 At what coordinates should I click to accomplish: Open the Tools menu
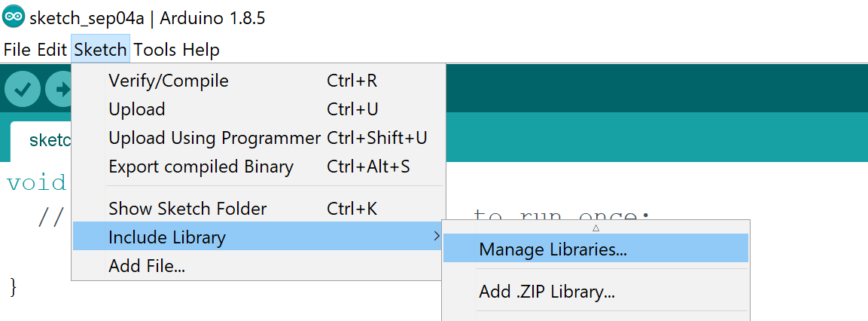click(x=155, y=50)
